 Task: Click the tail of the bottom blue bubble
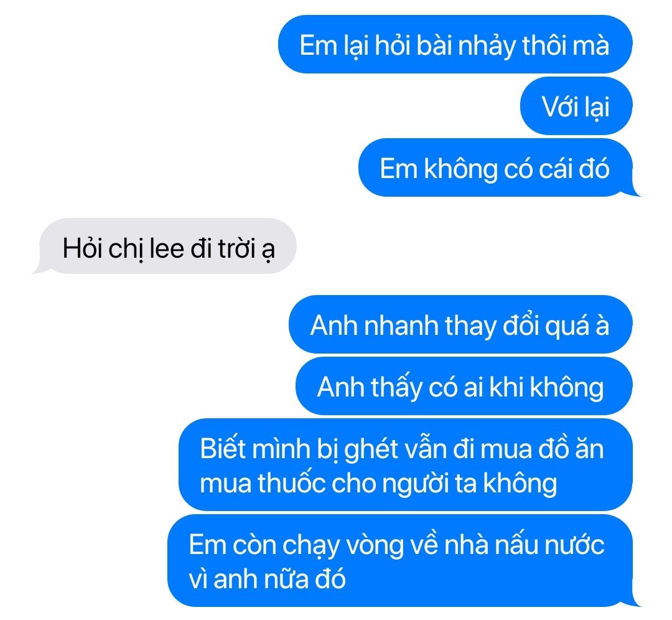(x=634, y=602)
